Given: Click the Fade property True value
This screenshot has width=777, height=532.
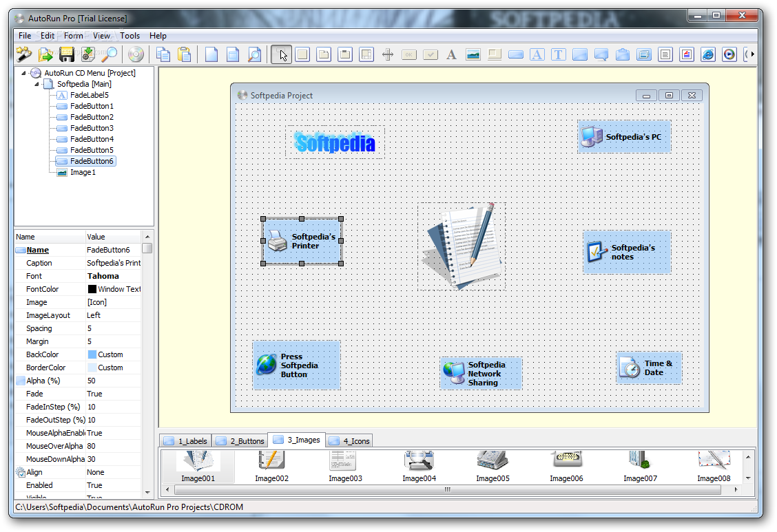Looking at the screenshot, I should pos(114,394).
